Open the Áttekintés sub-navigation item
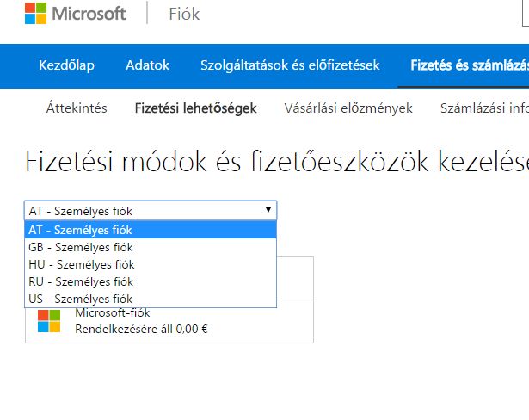This screenshot has height=420, width=529. (x=77, y=108)
